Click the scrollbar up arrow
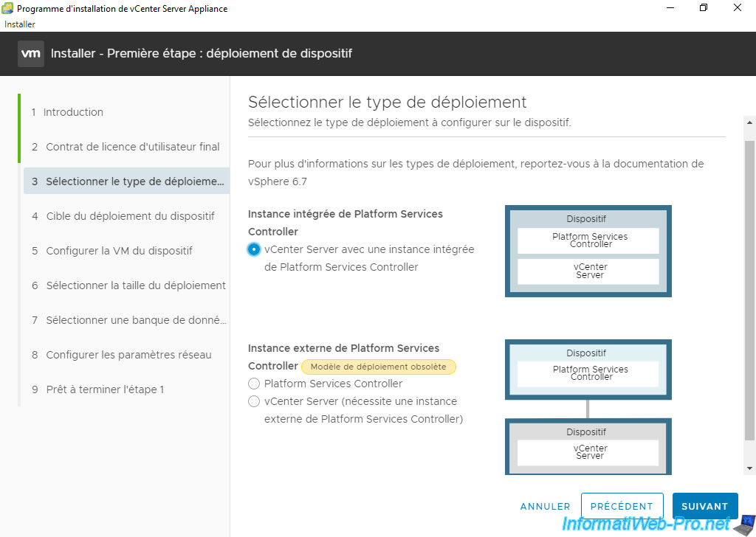The width and height of the screenshot is (756, 537). pos(749,122)
